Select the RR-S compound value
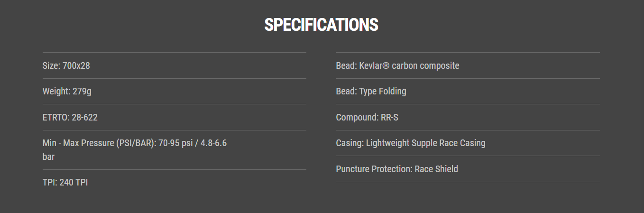 tap(390, 117)
